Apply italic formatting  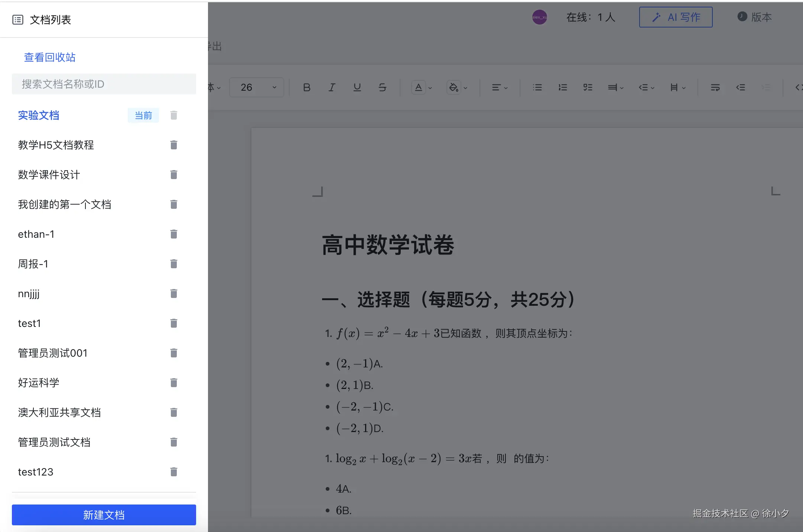pyautogui.click(x=331, y=87)
